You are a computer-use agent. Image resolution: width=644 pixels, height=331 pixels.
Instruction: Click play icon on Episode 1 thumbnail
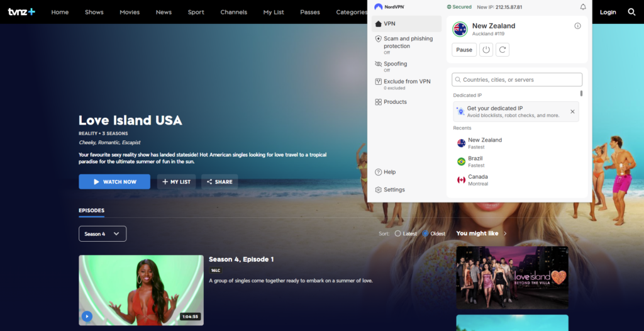(x=87, y=316)
